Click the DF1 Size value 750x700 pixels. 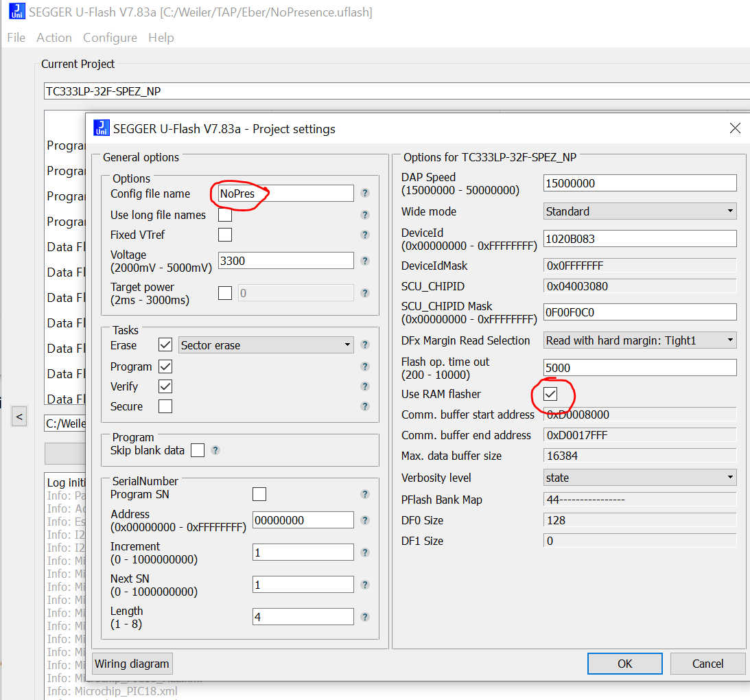point(640,541)
